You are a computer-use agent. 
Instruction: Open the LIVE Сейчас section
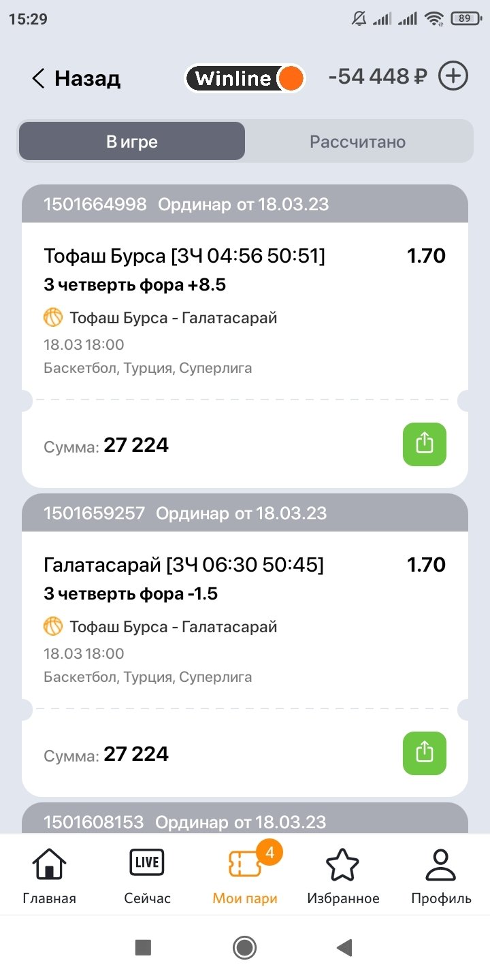147,876
